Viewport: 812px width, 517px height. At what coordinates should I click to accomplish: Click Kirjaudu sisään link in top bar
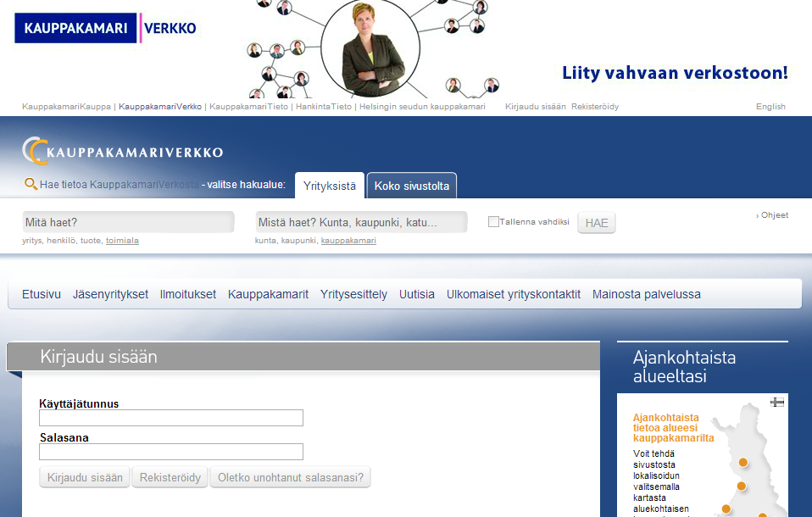536,107
